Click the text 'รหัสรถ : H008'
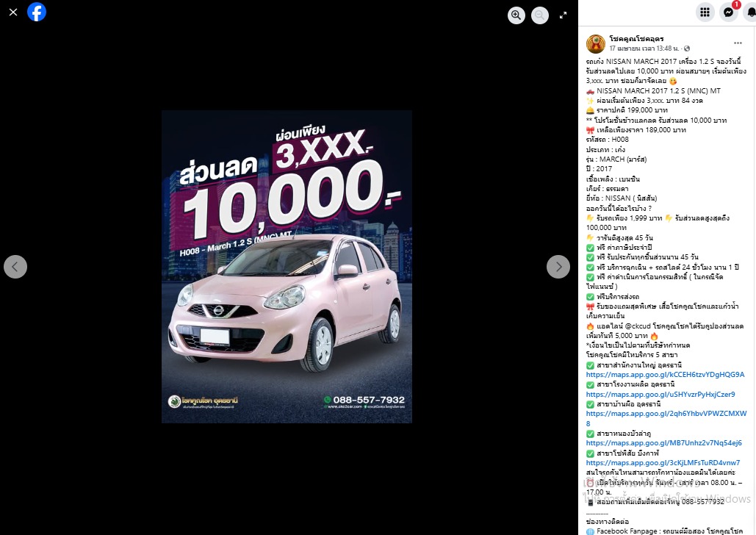 coord(608,140)
